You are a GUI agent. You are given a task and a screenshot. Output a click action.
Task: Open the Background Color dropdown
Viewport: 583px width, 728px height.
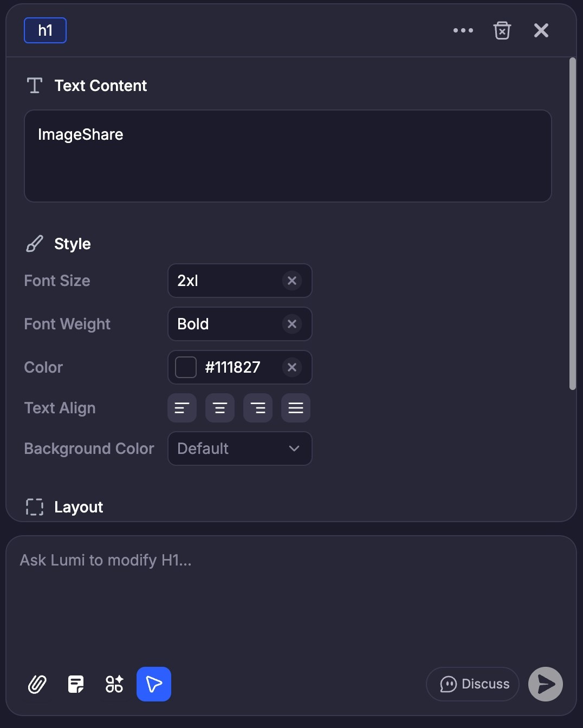click(240, 448)
